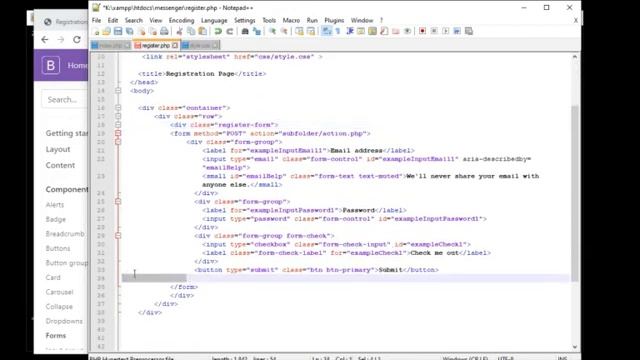Toggle the Show All Characters paragraph icon
The height and width of the screenshot is (360, 640).
pos(338,31)
